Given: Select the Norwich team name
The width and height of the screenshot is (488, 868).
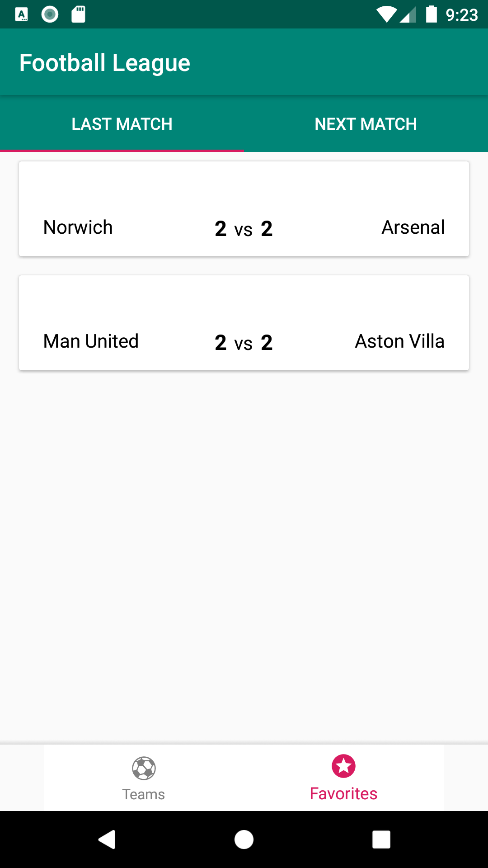Looking at the screenshot, I should [x=78, y=227].
